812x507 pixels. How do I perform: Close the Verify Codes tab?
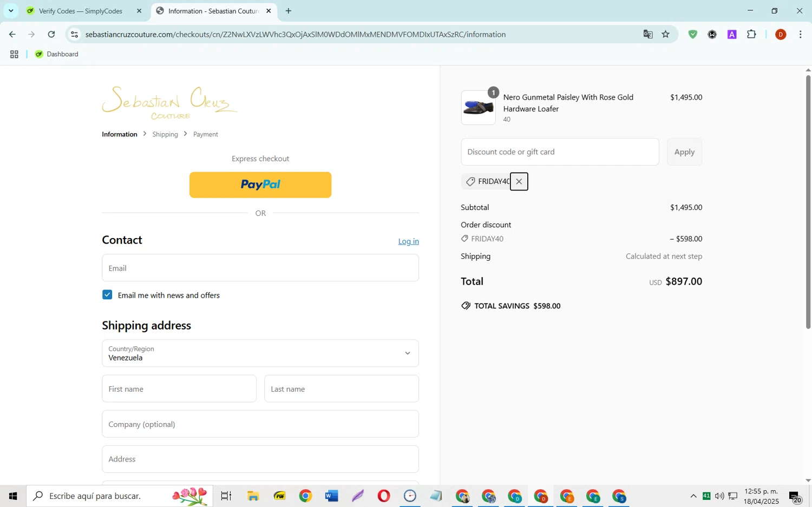[x=139, y=11]
